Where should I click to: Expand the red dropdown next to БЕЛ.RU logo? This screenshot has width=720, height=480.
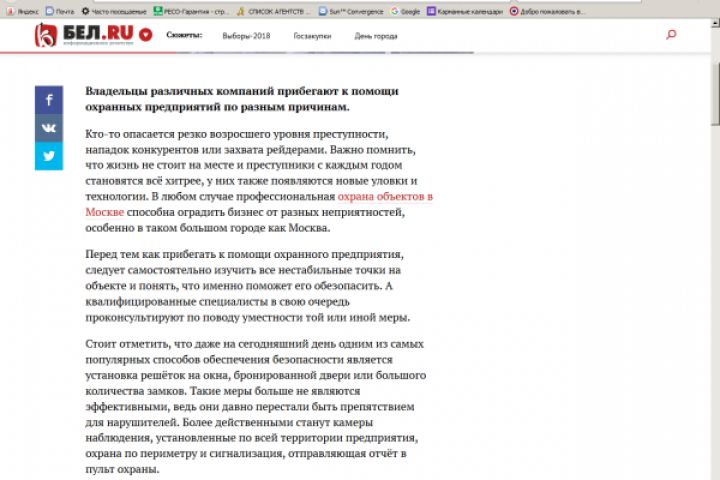146,35
